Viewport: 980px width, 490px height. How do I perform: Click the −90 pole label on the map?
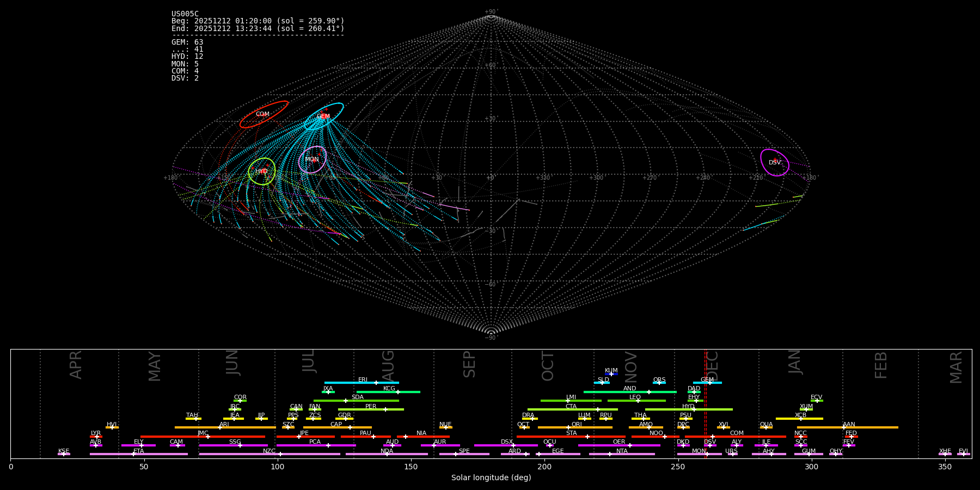click(x=491, y=338)
